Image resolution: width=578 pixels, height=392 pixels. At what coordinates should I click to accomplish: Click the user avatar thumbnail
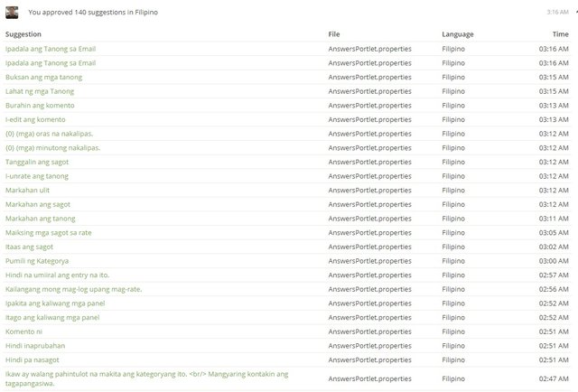pyautogui.click(x=12, y=13)
